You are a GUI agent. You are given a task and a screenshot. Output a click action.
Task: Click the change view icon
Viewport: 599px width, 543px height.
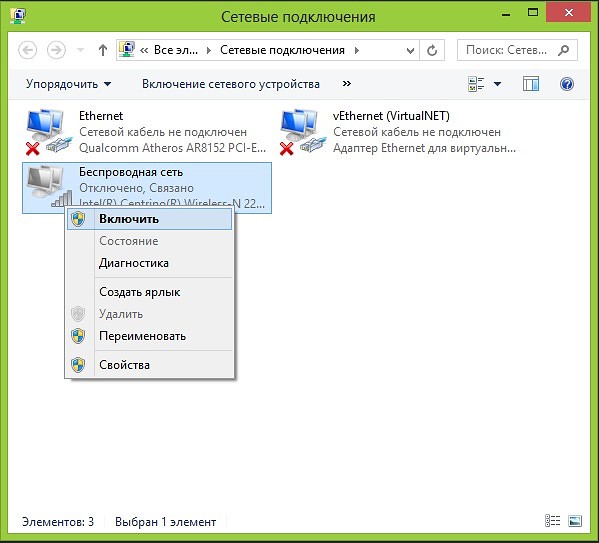pyautogui.click(x=476, y=84)
